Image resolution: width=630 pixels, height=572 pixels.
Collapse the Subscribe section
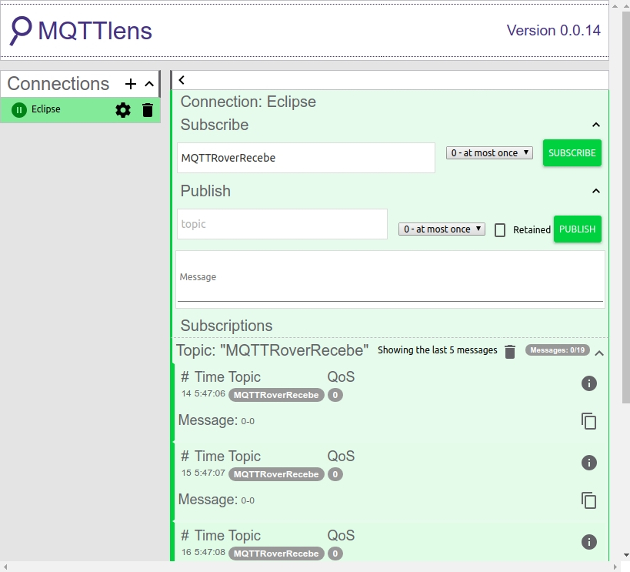(x=596, y=125)
